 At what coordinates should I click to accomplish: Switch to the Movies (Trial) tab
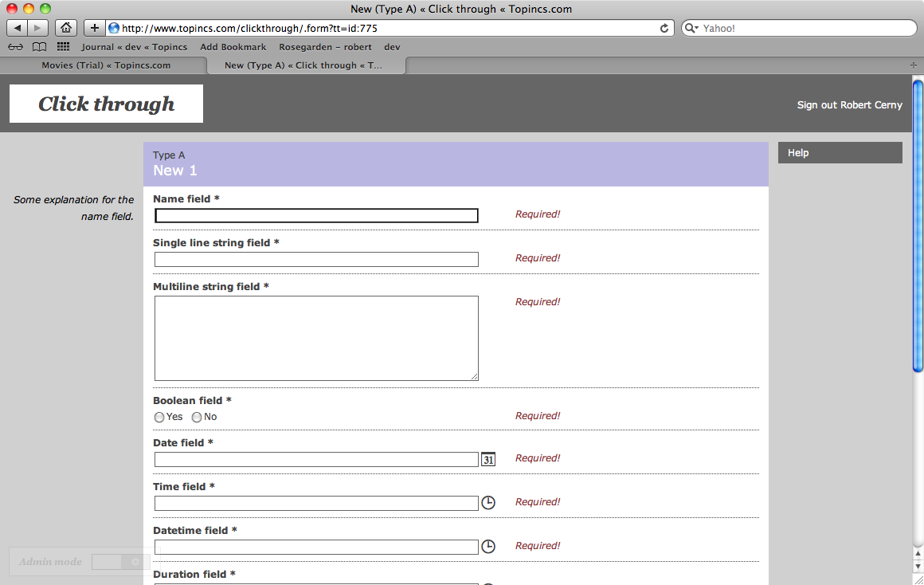tap(106, 65)
